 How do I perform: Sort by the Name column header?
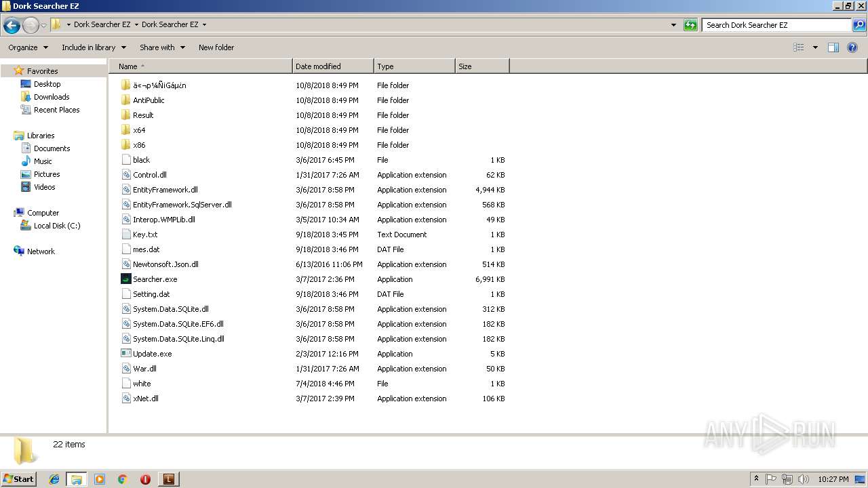(x=200, y=66)
